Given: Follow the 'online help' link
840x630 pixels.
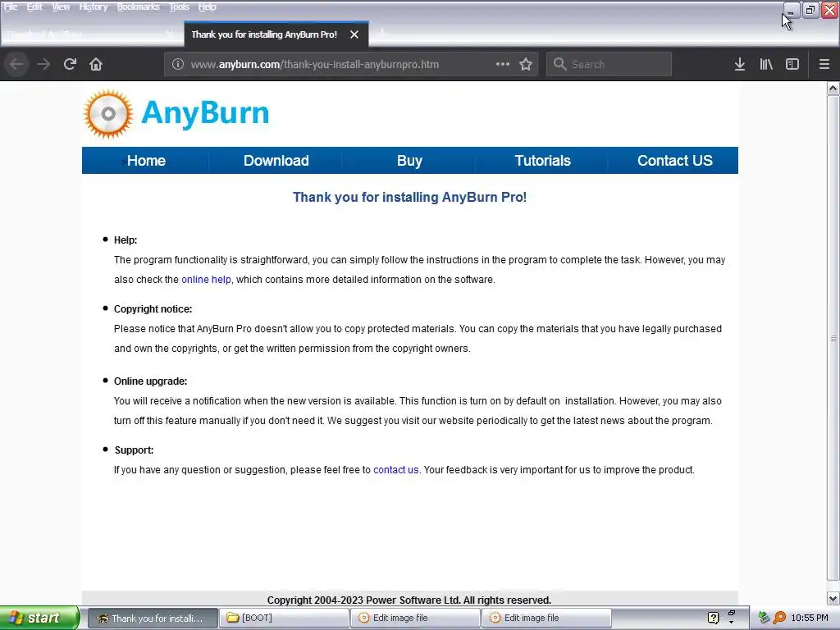Looking at the screenshot, I should click(x=206, y=280).
